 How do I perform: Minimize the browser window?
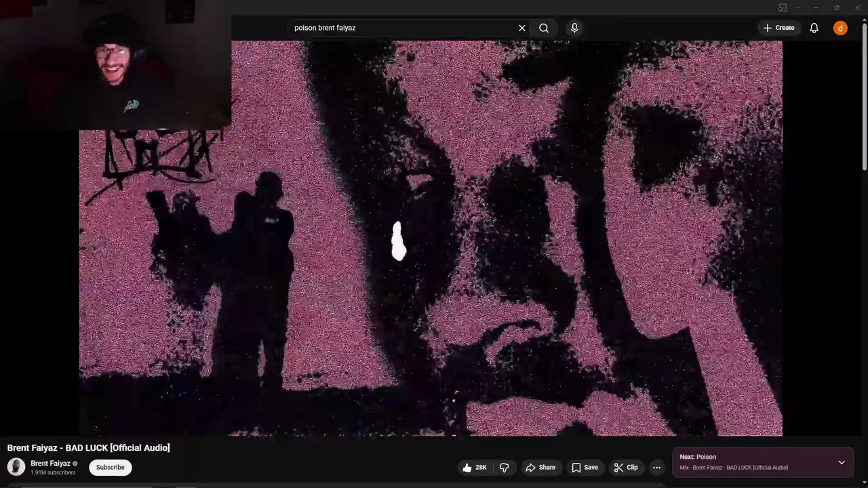(x=816, y=7)
